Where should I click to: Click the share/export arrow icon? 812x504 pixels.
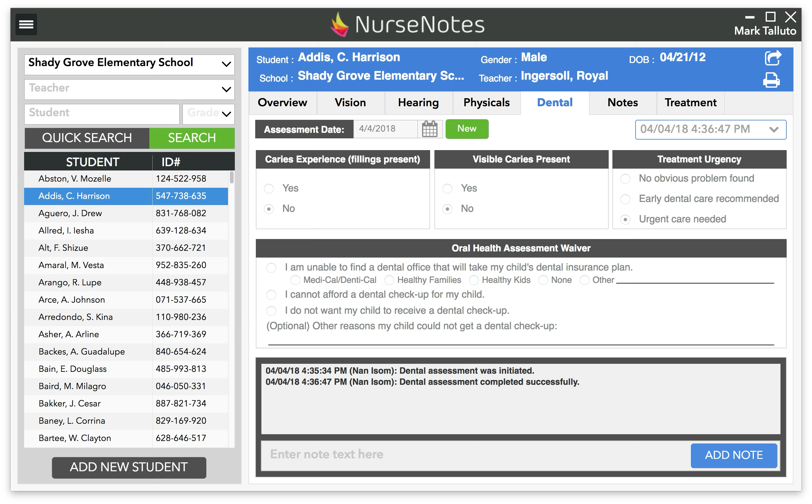pyautogui.click(x=772, y=58)
